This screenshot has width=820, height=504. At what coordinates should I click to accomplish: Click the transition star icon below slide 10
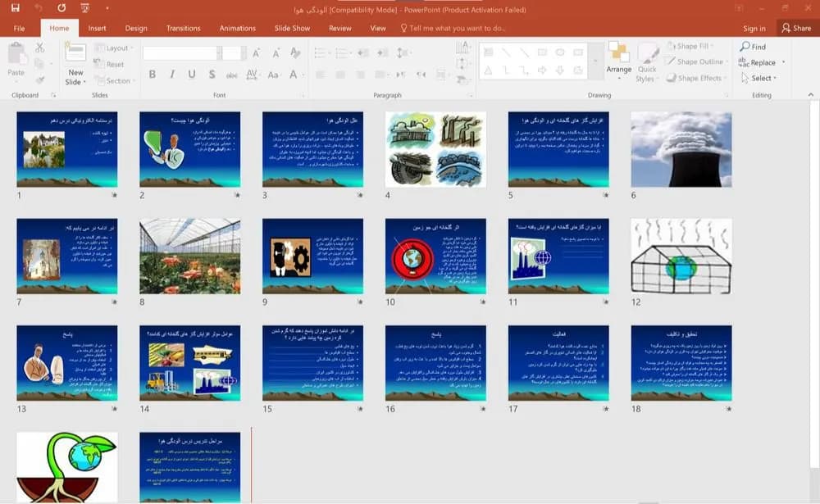pyautogui.click(x=483, y=302)
